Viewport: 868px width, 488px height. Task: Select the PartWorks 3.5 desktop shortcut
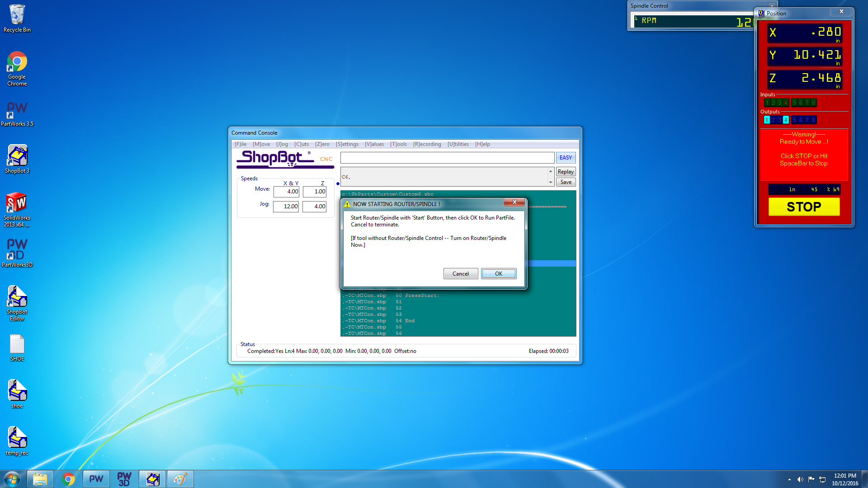pyautogui.click(x=17, y=114)
